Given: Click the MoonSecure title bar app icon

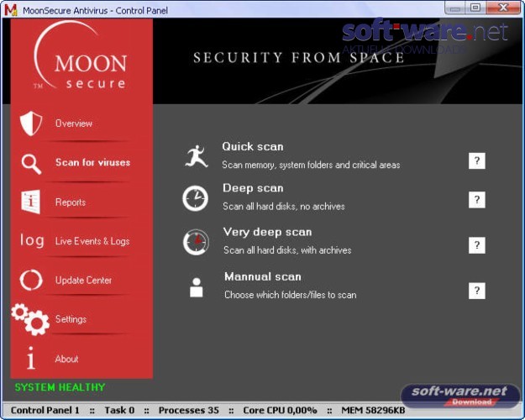Looking at the screenshot, I should (x=11, y=10).
